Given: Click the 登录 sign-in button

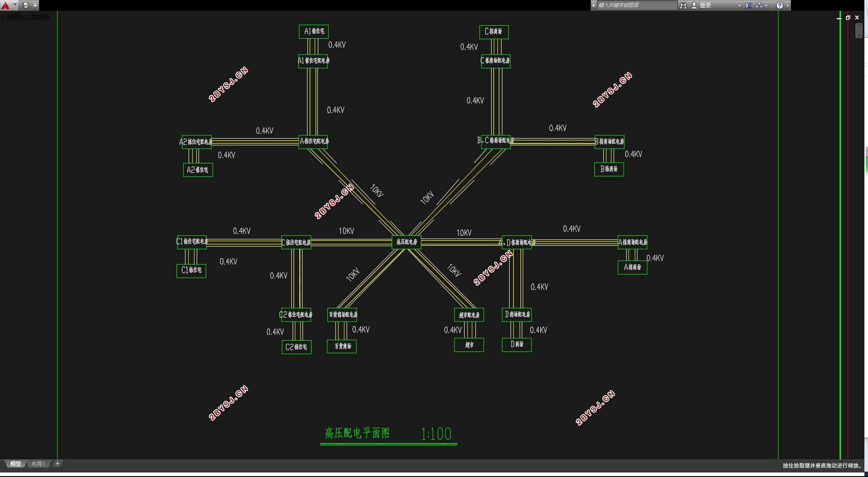Looking at the screenshot, I should pos(705,5).
